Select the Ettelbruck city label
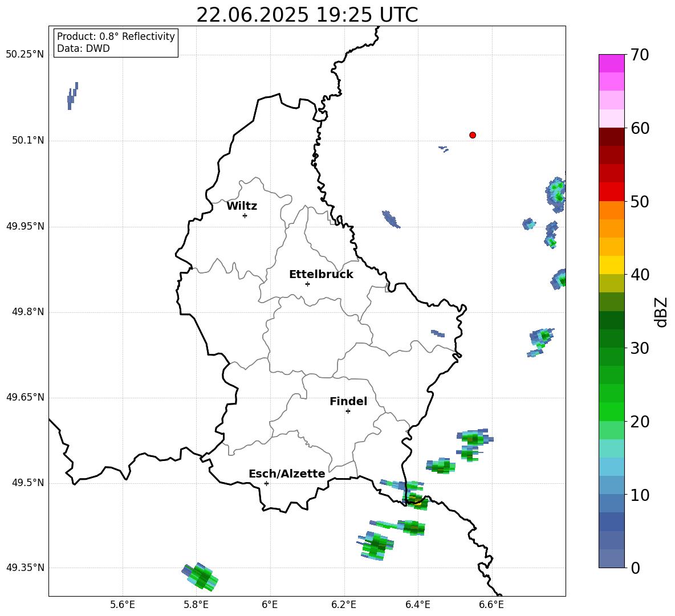675x616 pixels. 321,275
